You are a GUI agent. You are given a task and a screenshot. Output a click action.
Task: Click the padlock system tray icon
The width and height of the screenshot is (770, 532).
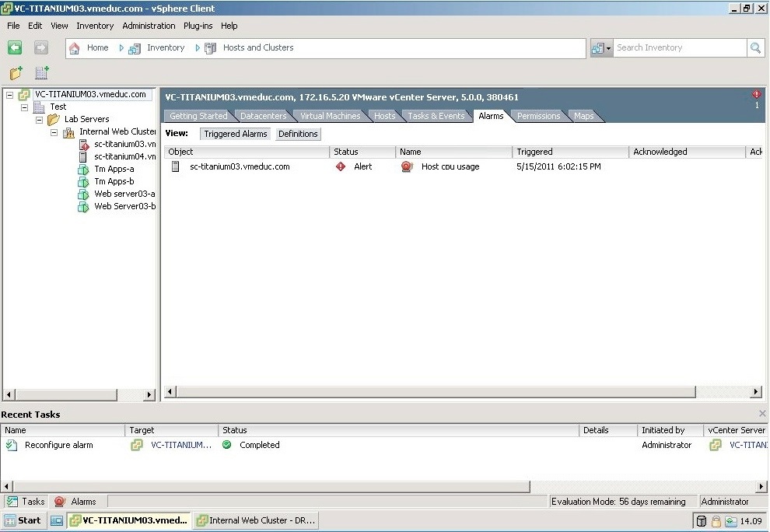click(716, 521)
